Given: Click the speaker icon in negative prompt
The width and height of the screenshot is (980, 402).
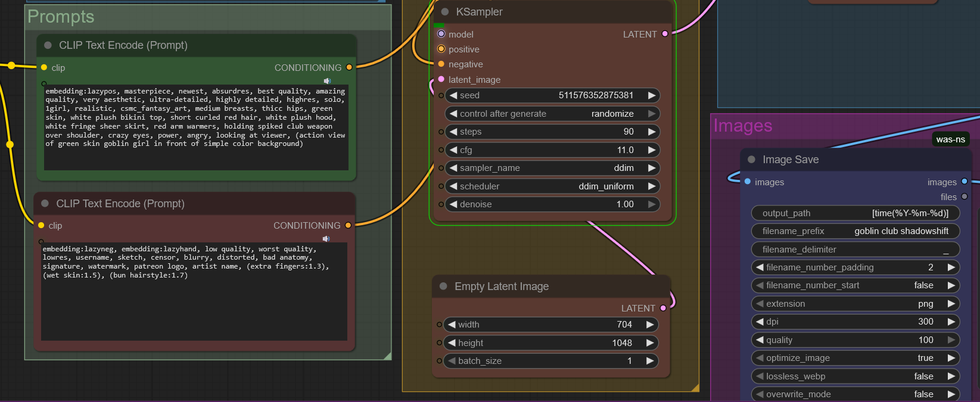Looking at the screenshot, I should tap(326, 239).
